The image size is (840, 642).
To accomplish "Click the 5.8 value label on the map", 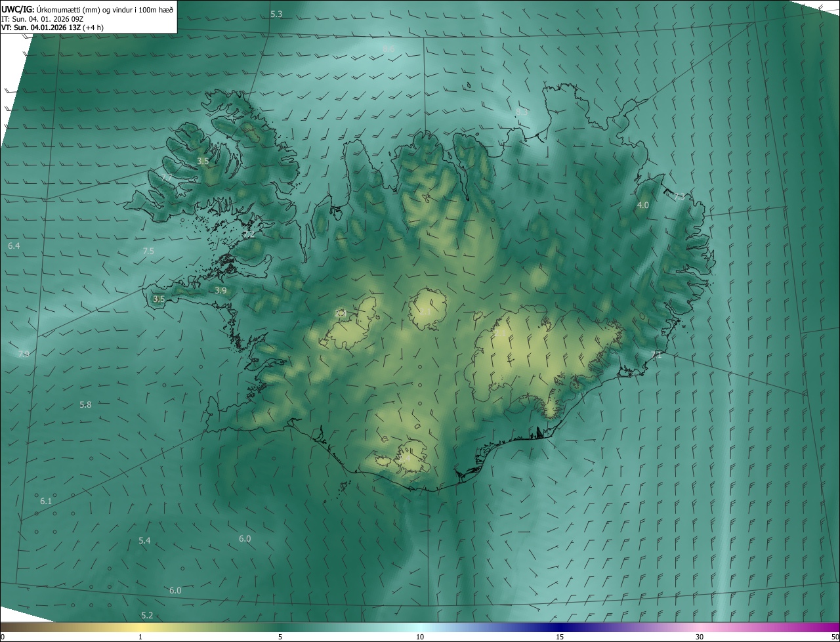I will tap(85, 405).
